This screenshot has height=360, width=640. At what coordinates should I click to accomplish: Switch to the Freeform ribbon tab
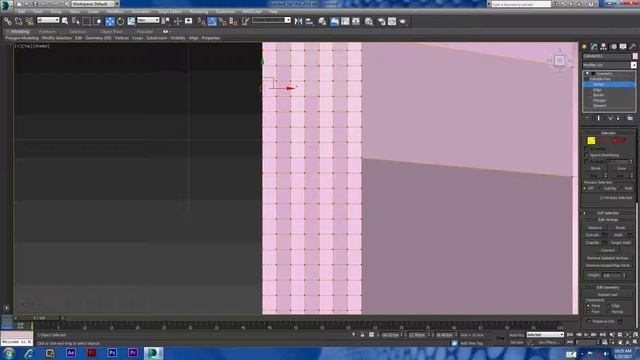47,31
